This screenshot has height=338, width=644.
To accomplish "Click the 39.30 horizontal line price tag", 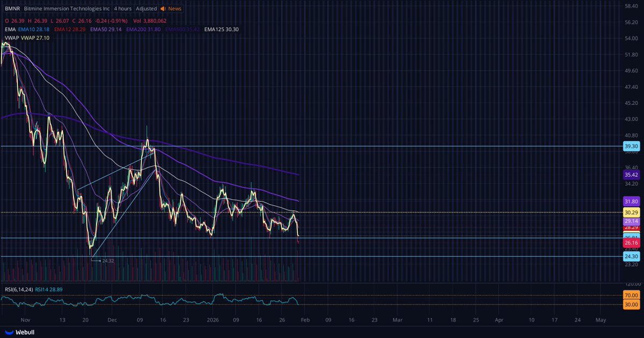I will coord(631,146).
